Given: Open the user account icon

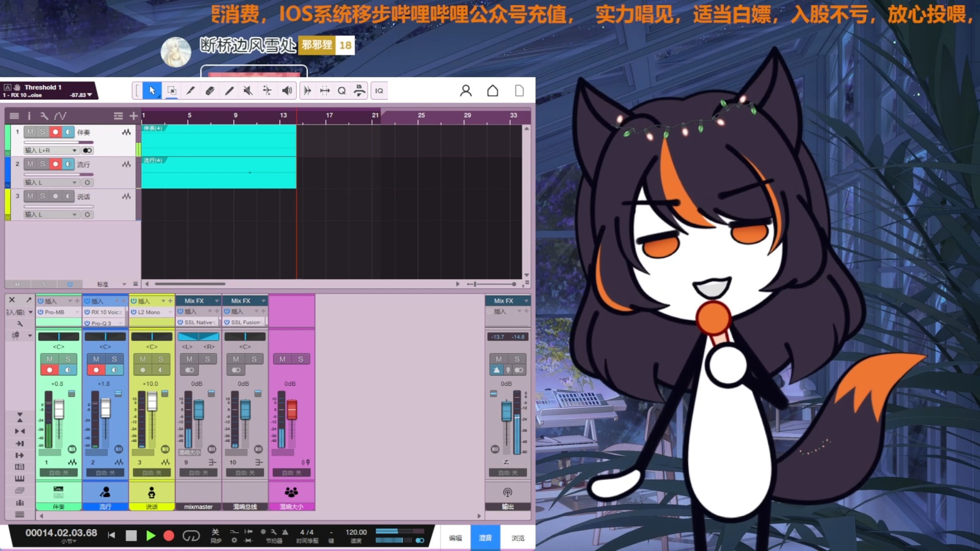Looking at the screenshot, I should (465, 91).
